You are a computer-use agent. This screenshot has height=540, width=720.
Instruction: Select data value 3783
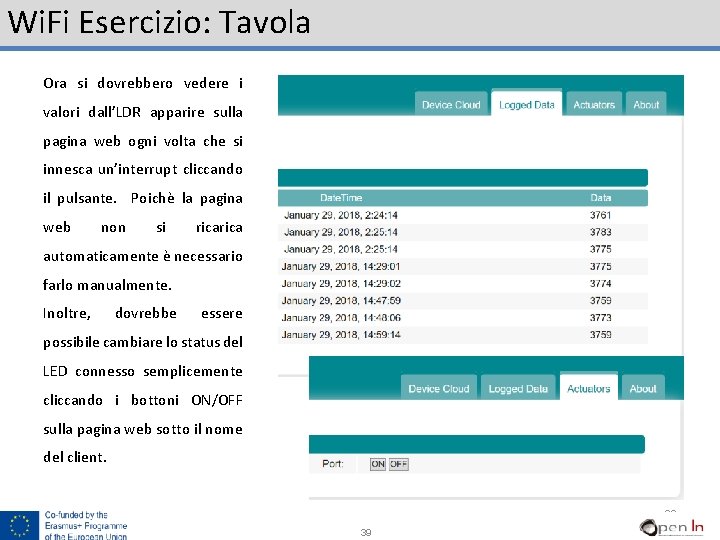click(x=601, y=232)
